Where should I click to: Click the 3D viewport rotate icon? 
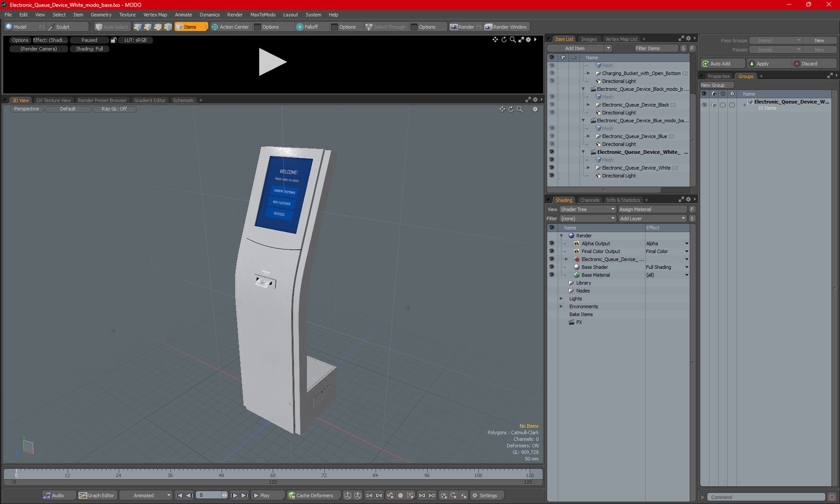[x=511, y=109]
